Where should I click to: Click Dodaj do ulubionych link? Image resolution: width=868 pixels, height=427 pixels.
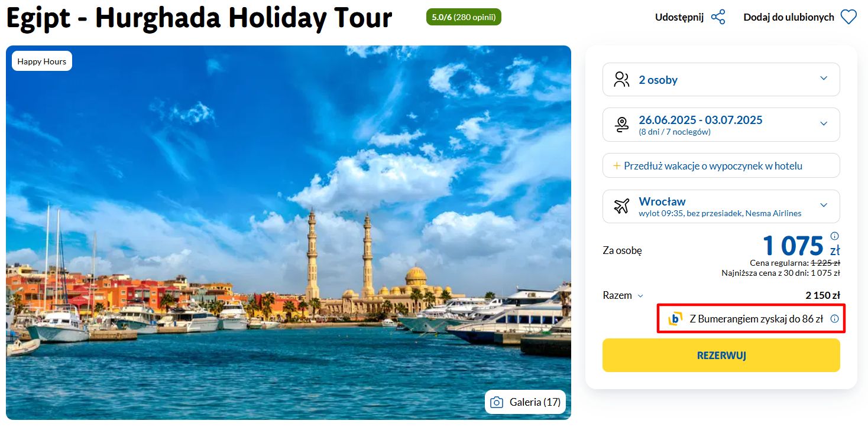(788, 17)
